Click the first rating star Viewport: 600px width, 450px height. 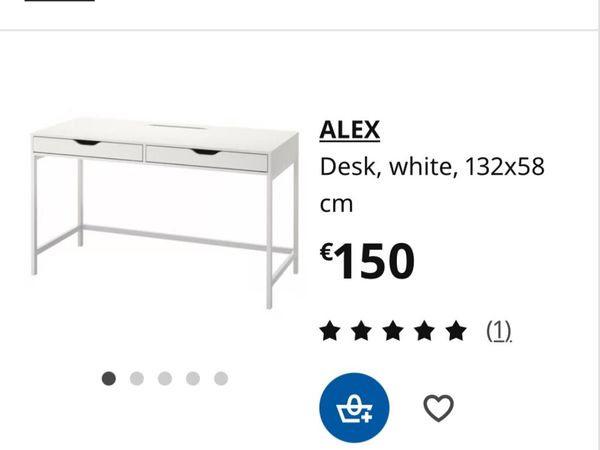tap(330, 331)
